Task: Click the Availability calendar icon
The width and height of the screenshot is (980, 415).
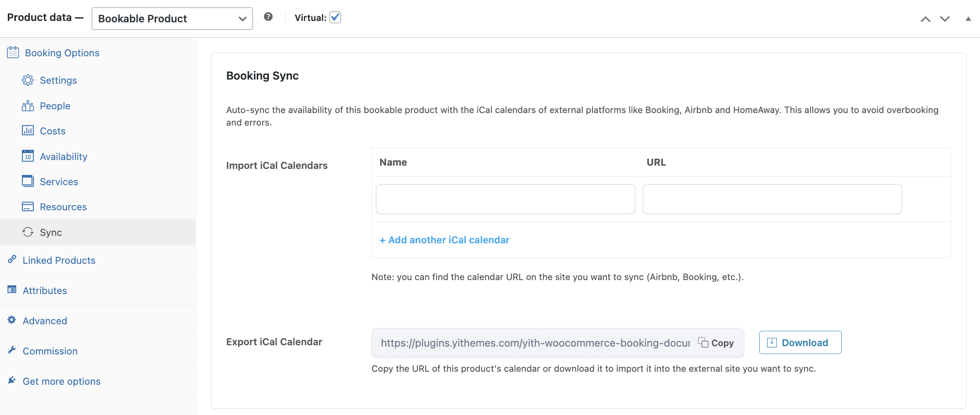Action: click(28, 156)
